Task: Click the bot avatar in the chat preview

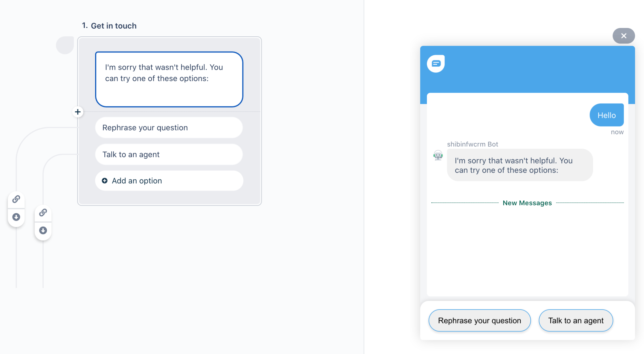Action: click(x=438, y=155)
